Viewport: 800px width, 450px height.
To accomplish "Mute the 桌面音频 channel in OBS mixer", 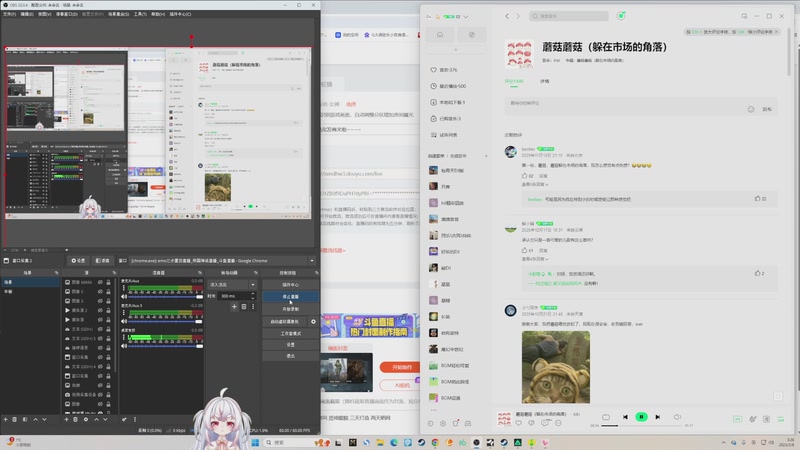I will pyautogui.click(x=124, y=346).
